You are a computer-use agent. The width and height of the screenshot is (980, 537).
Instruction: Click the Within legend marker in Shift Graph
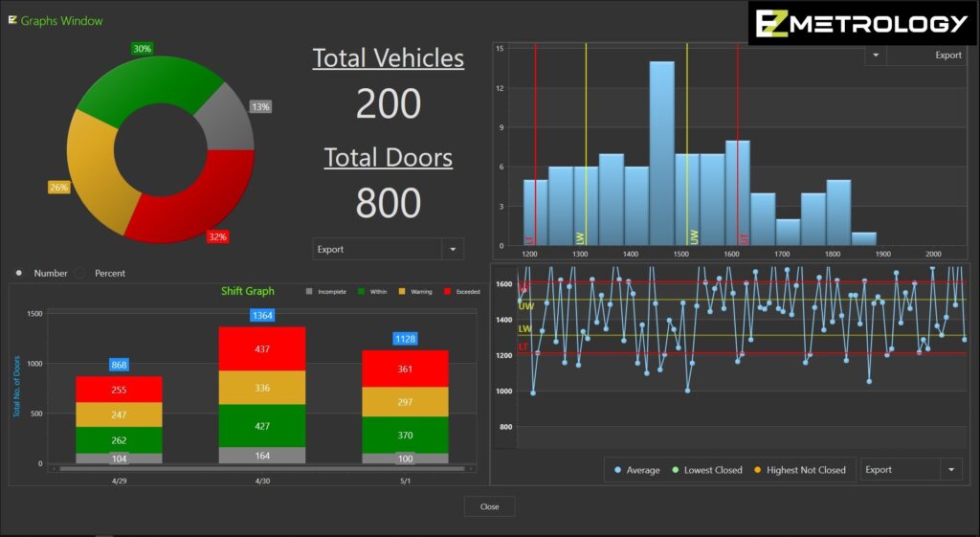(x=360, y=291)
